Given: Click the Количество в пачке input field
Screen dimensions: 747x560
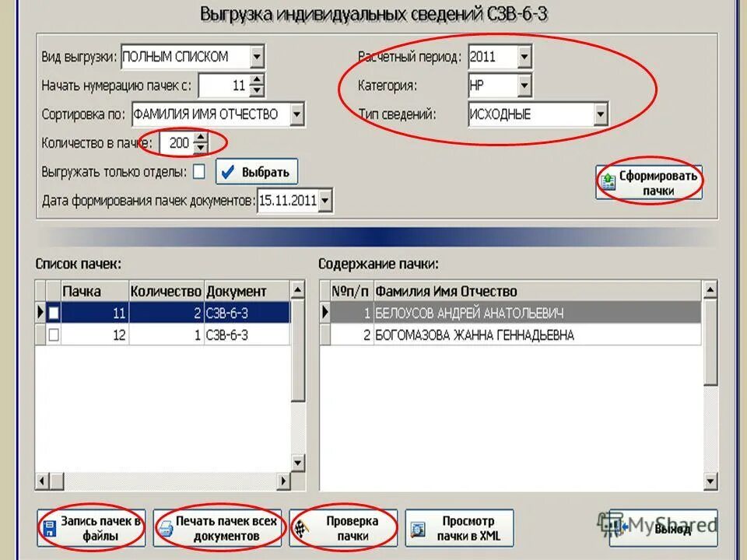Looking at the screenshot, I should (177, 143).
